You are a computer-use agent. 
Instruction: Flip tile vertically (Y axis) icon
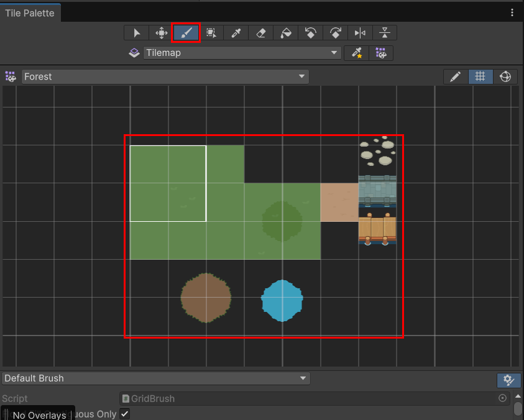pyautogui.click(x=385, y=33)
